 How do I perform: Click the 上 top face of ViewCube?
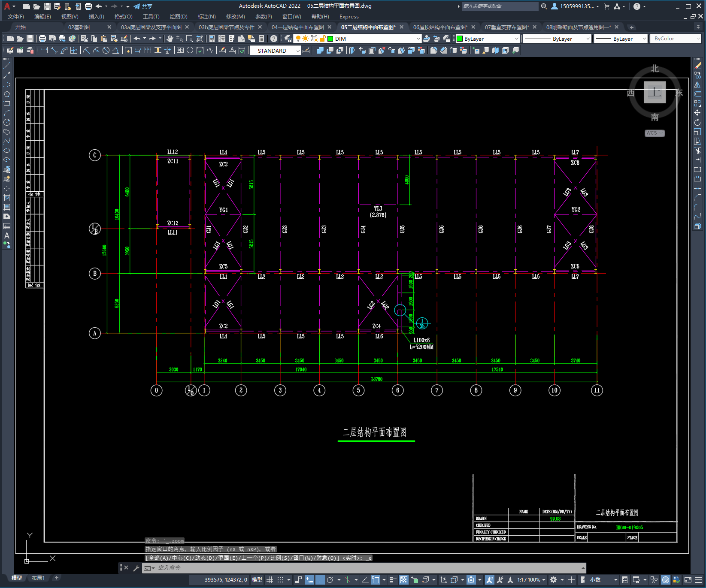coord(655,92)
